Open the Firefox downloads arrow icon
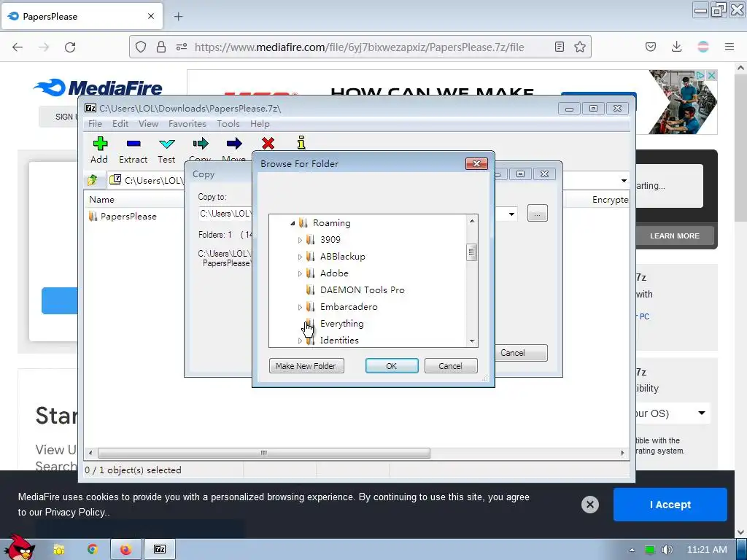This screenshot has height=560, width=747. pos(676,47)
